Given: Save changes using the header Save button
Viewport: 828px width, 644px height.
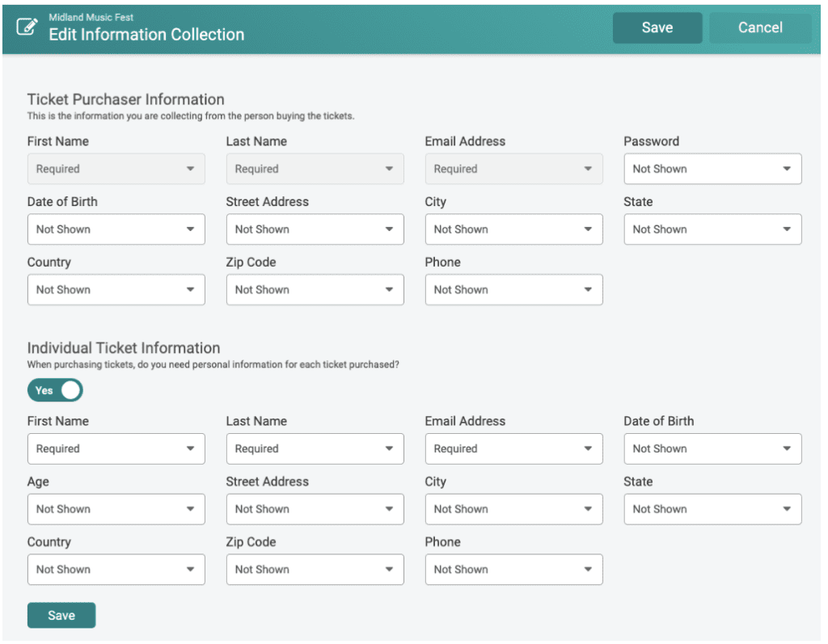Looking at the screenshot, I should 657,27.
